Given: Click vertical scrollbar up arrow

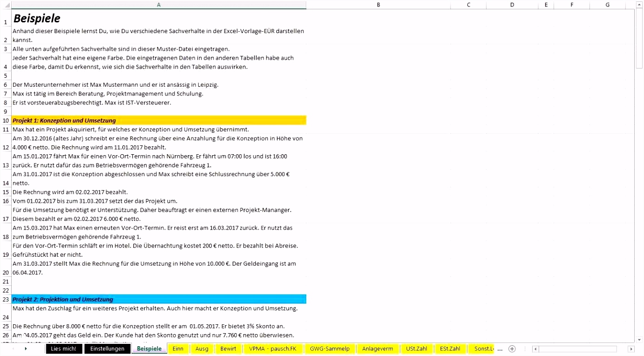Looking at the screenshot, I should tap(639, 4).
